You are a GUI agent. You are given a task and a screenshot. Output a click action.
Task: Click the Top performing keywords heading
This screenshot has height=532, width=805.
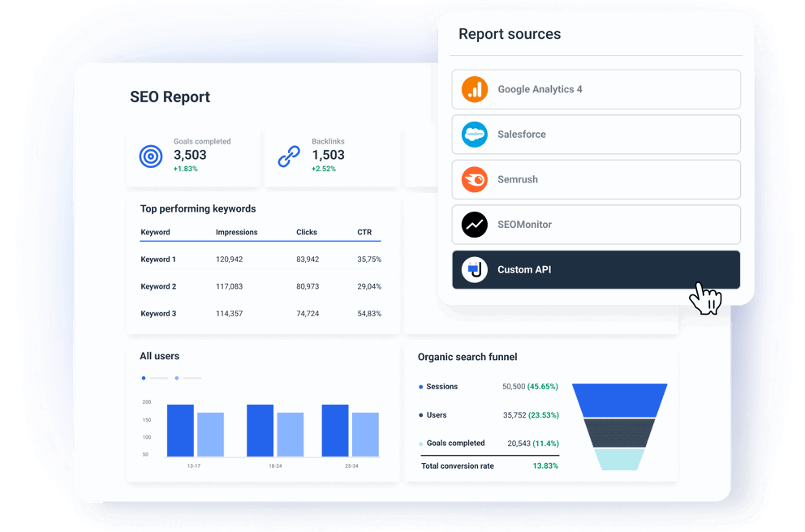[x=198, y=208]
